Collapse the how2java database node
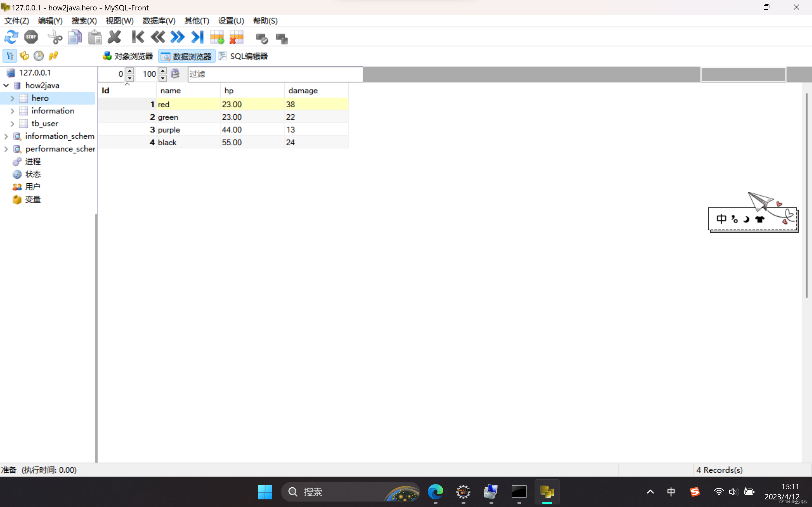The height and width of the screenshot is (507, 812). pos(6,86)
